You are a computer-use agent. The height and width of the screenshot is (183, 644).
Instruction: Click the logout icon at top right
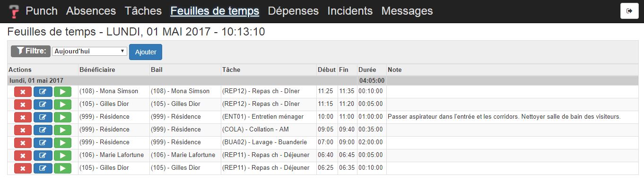coord(629,11)
